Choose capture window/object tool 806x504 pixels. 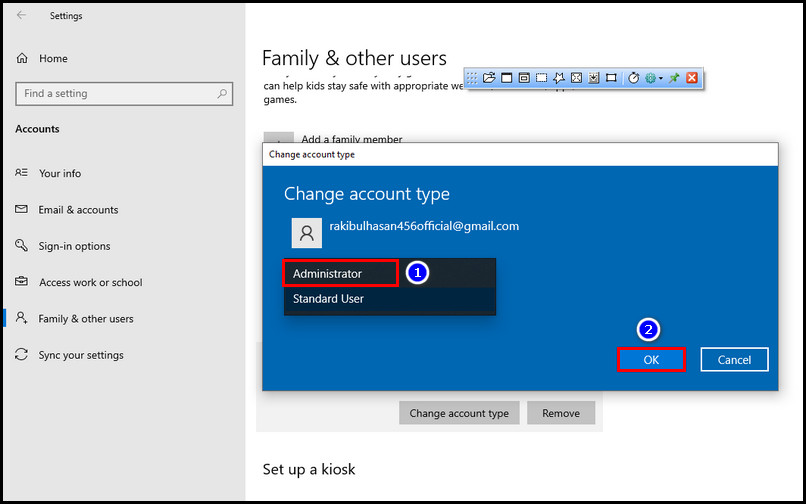coord(524,78)
